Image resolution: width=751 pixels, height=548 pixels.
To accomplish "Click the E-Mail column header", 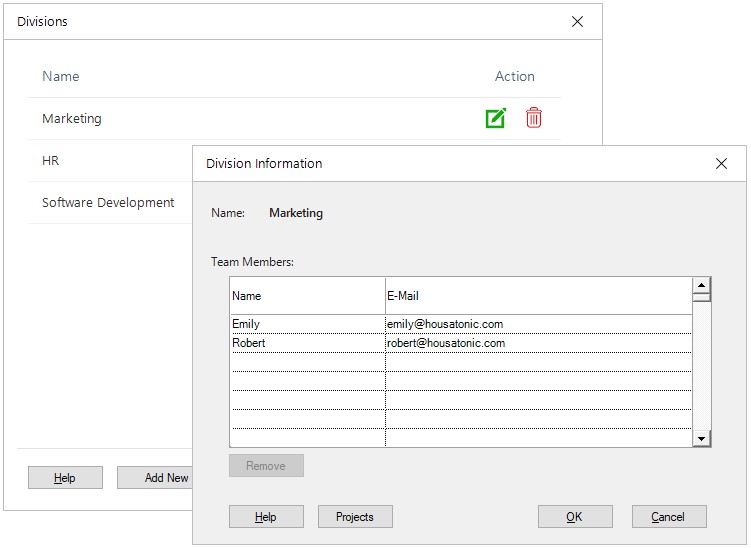I will tap(539, 296).
